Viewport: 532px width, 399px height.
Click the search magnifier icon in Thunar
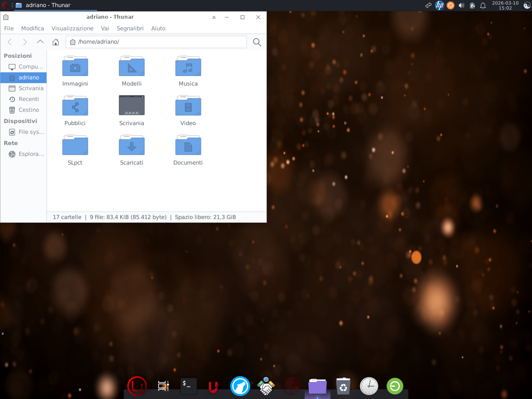257,42
